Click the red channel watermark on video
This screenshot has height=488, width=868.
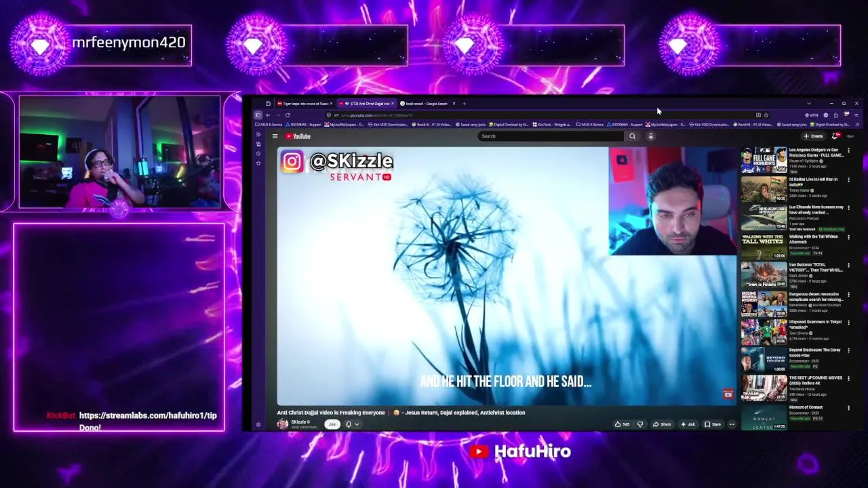coord(728,394)
